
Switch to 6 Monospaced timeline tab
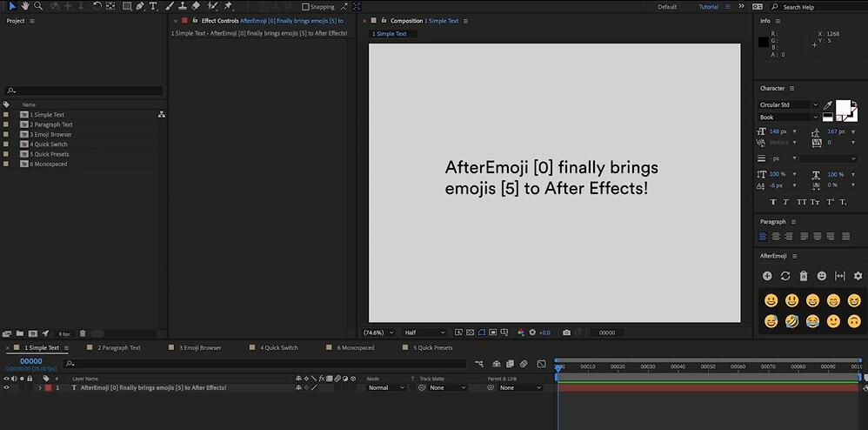click(356, 348)
